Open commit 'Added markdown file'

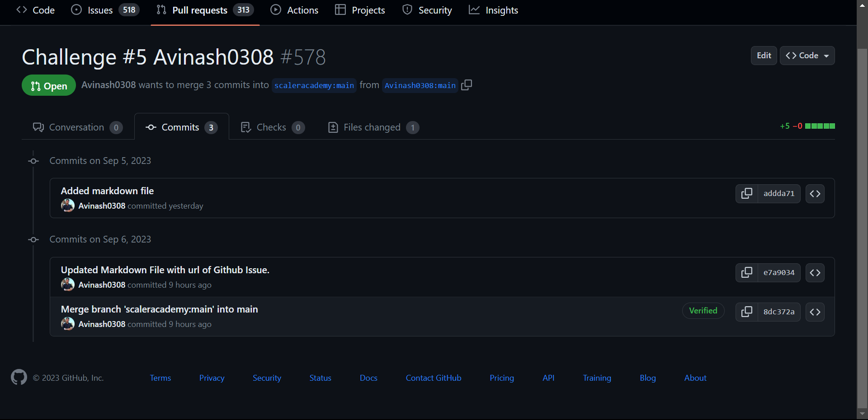(107, 191)
